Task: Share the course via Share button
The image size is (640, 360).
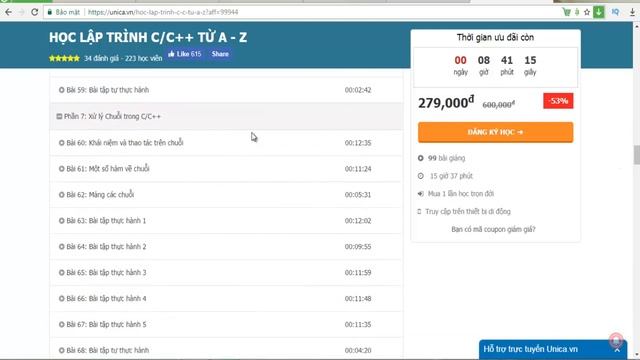Action: point(220,54)
